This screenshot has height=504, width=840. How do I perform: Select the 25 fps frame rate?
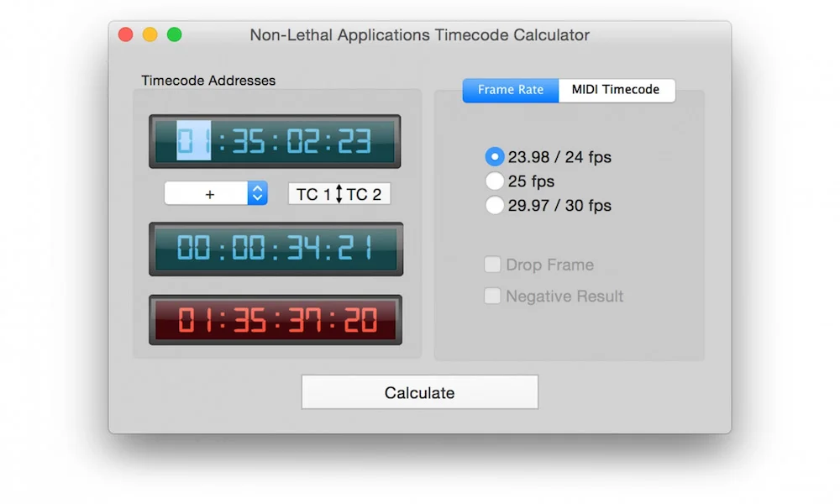click(x=495, y=181)
